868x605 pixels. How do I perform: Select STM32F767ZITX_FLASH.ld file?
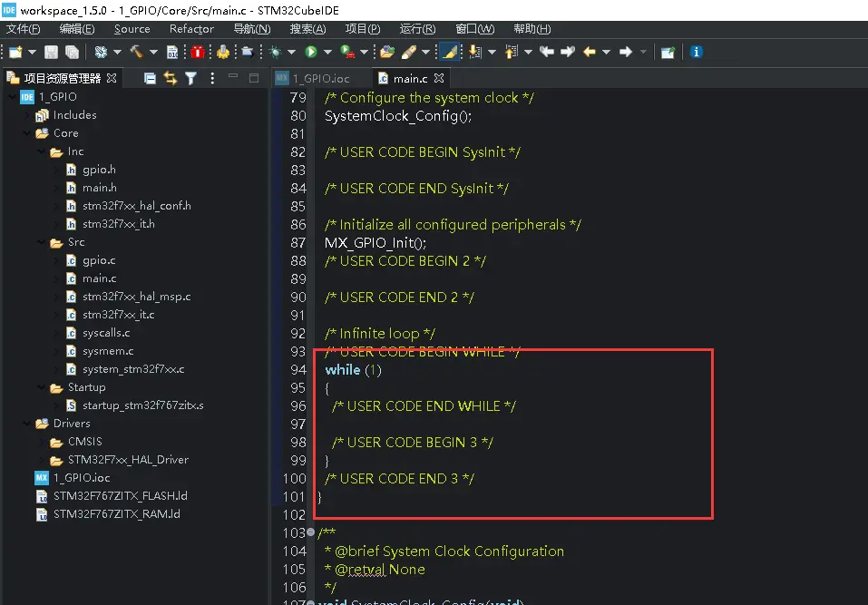[x=120, y=496]
